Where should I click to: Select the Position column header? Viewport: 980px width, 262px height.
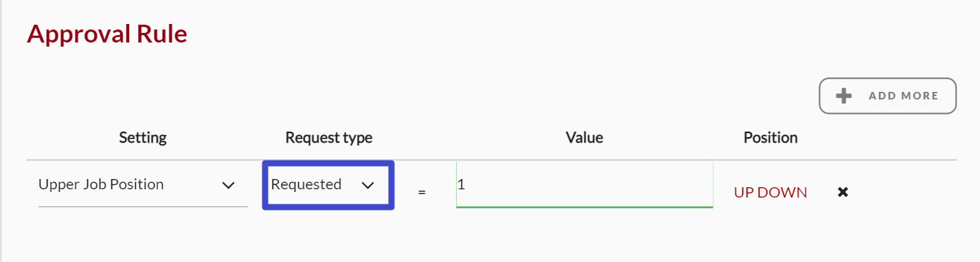[771, 138]
